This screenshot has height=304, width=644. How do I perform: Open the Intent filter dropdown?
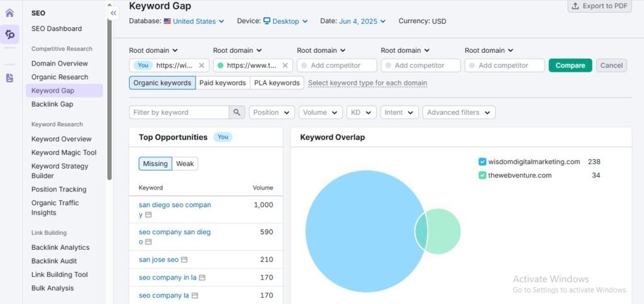pyautogui.click(x=399, y=112)
